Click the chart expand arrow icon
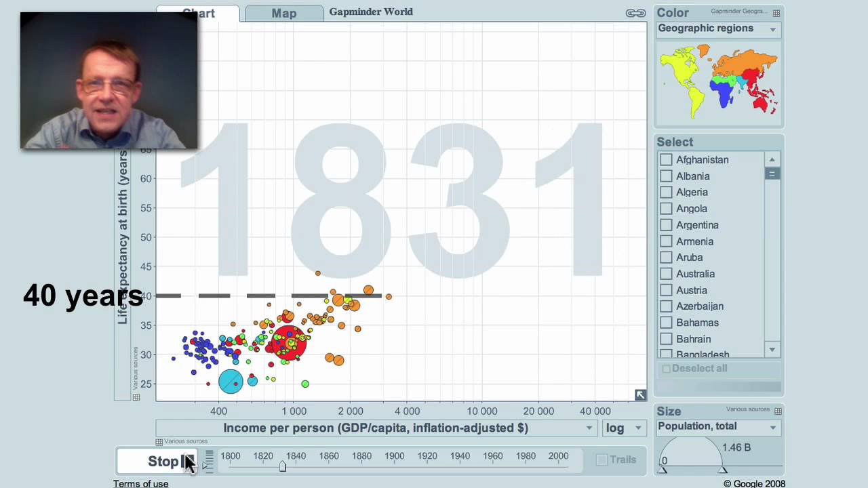Viewport: 868px width, 488px height. coord(640,394)
